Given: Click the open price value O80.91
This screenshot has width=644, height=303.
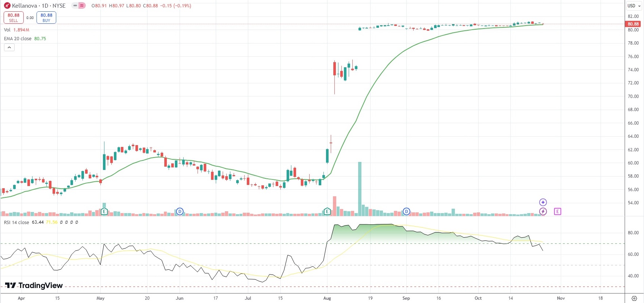Looking at the screenshot, I should 99,6.
